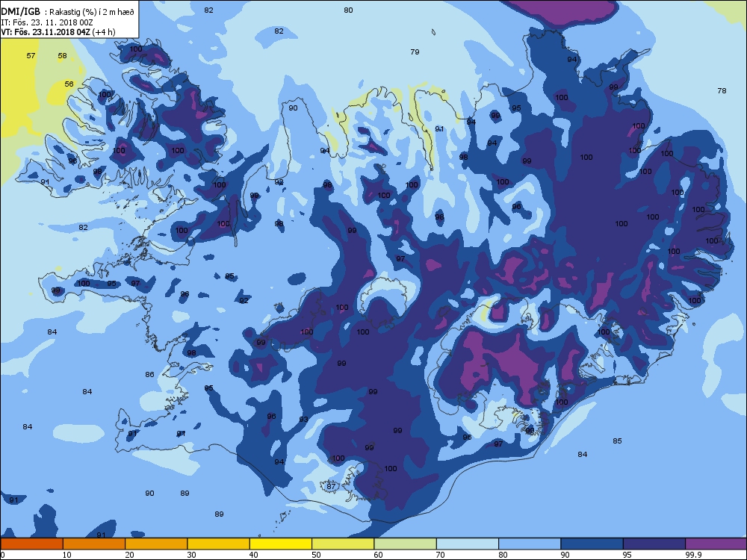Click the legend tick label 20
The width and height of the screenshot is (747, 560).
pos(129,555)
